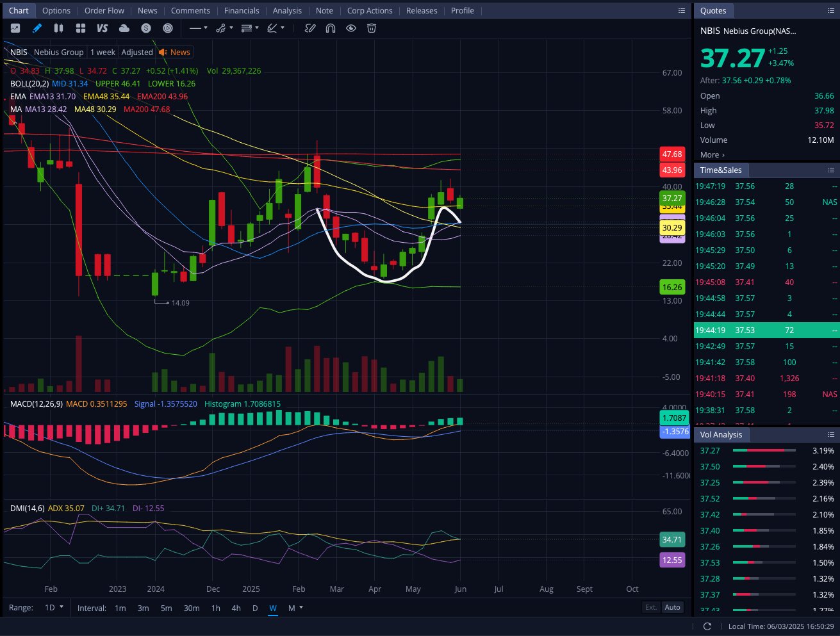The image size is (840, 636).
Task: Click the cloud icon in chart toolbar
Action: pos(124,28)
